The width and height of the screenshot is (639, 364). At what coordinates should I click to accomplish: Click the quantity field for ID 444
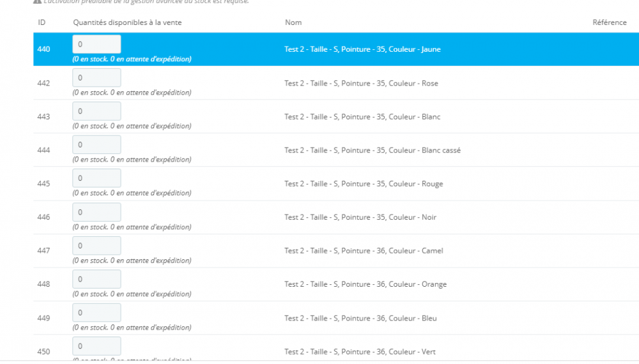pyautogui.click(x=96, y=145)
